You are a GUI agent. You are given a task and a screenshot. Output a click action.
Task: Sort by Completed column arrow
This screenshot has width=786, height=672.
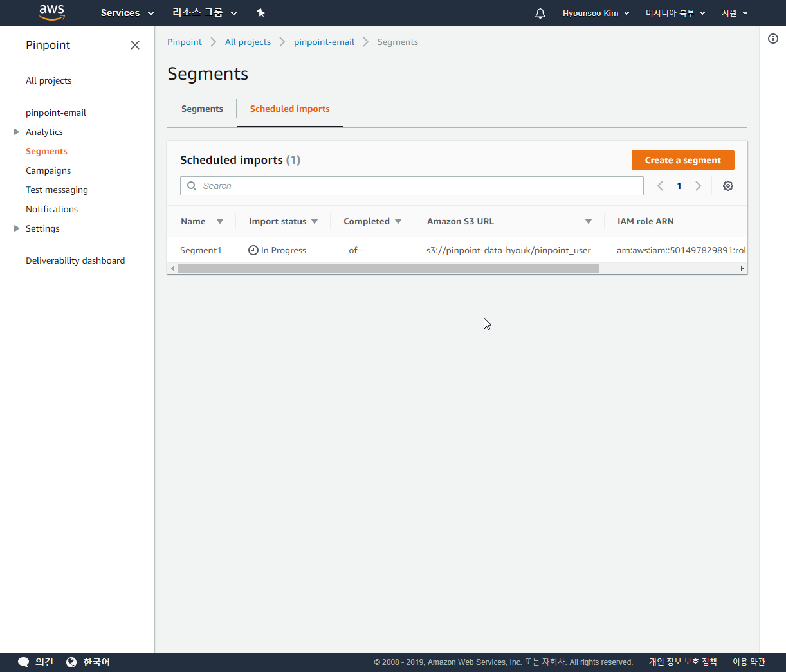point(398,221)
